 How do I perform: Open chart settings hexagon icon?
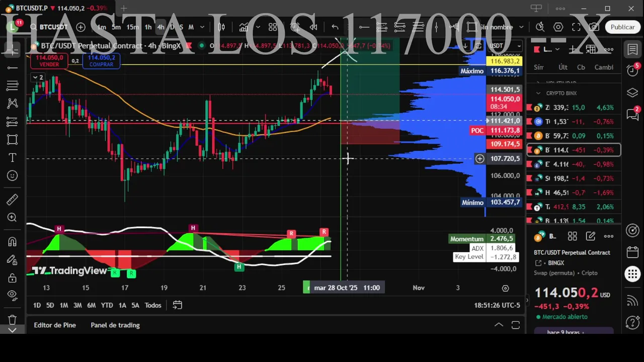(558, 27)
